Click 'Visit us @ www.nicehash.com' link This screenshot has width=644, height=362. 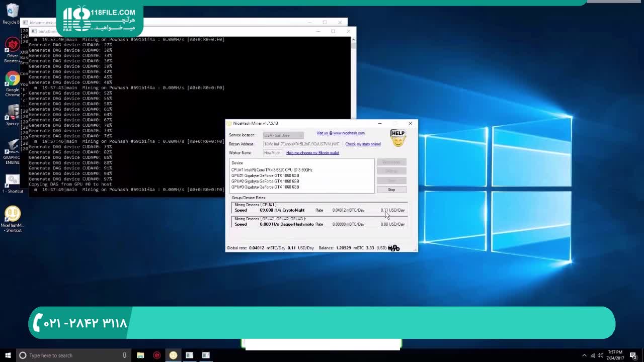coord(341,133)
